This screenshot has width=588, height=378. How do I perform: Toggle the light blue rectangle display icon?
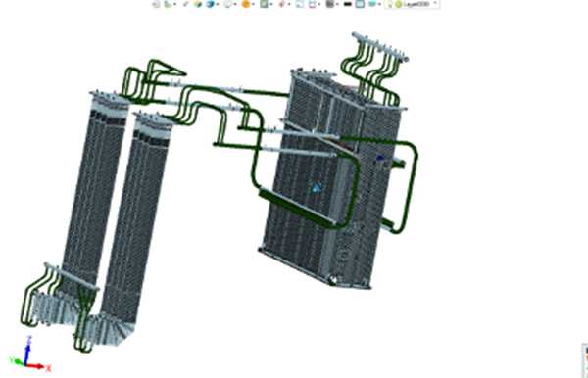pyautogui.click(x=360, y=4)
